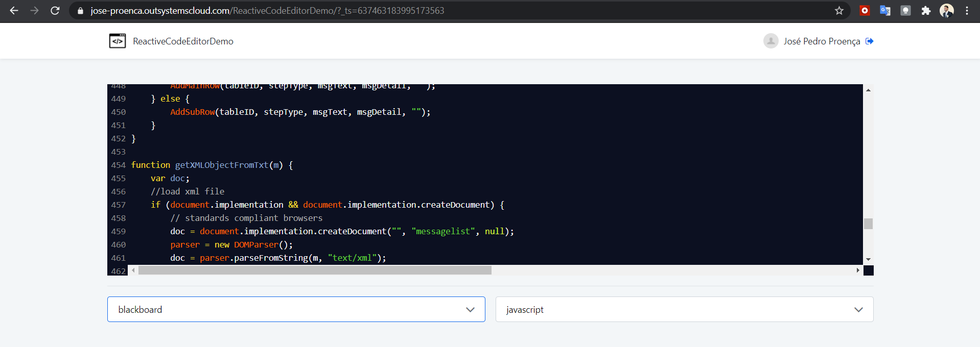Click the horizontal scrollbar thumb
Image resolution: width=980 pixels, height=347 pixels.
(x=315, y=270)
